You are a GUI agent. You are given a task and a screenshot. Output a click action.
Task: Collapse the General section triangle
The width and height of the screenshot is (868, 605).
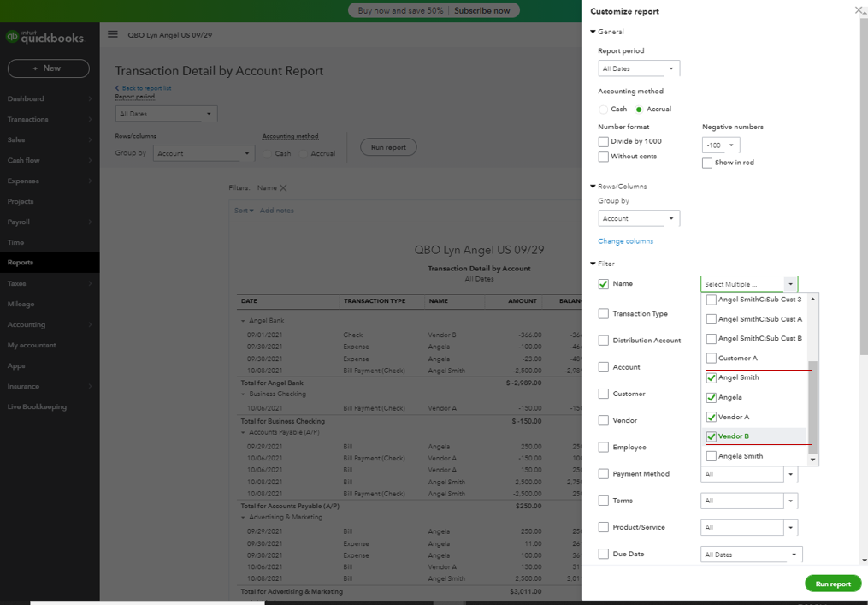coord(593,32)
